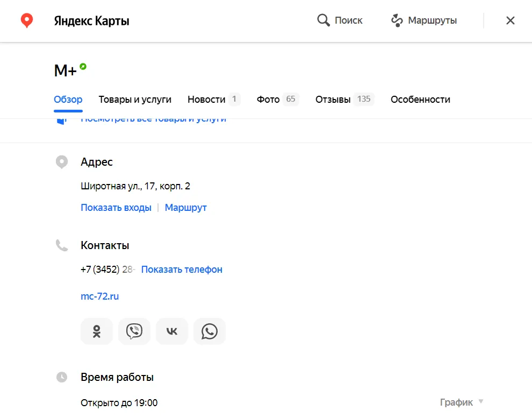Click the Маршрут link under address
532x418 pixels.
[185, 208]
